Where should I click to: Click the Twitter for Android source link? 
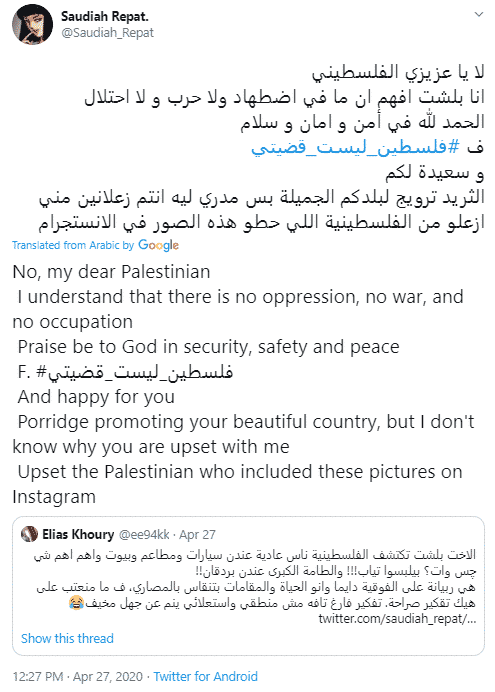pyautogui.click(x=206, y=677)
